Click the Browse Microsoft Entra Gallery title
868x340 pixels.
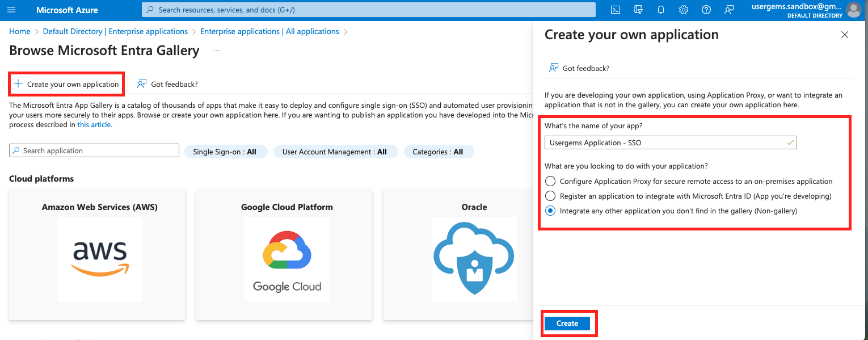coord(104,51)
